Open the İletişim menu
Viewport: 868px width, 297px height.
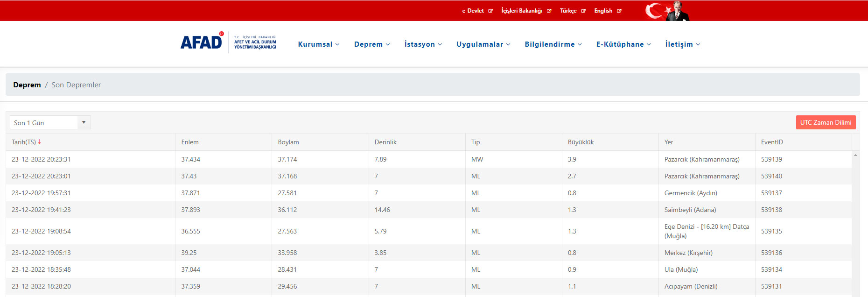pyautogui.click(x=682, y=44)
